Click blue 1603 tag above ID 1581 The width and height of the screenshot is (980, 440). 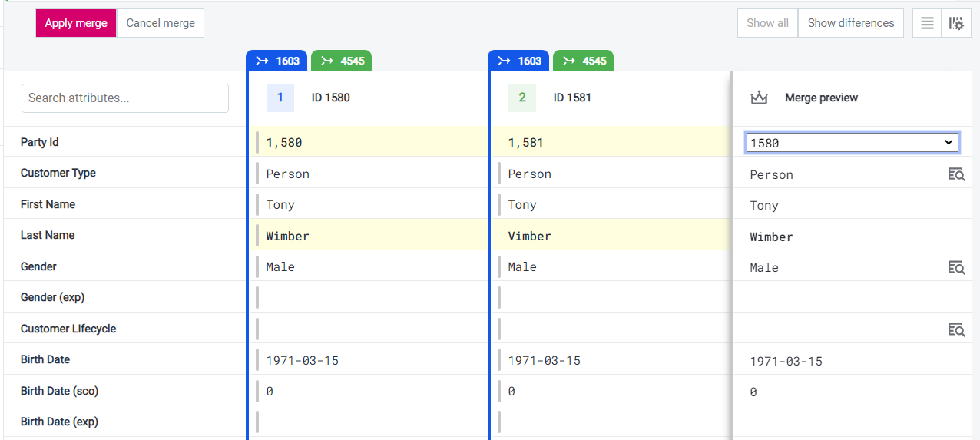click(519, 61)
